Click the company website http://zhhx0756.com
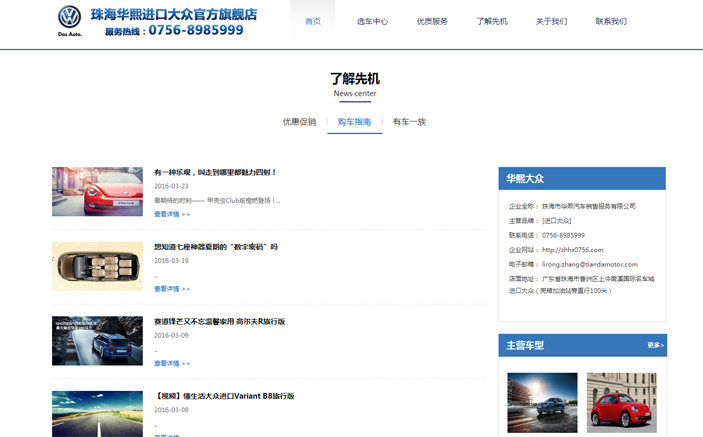Viewport: 703px width, 437px height. click(x=573, y=250)
